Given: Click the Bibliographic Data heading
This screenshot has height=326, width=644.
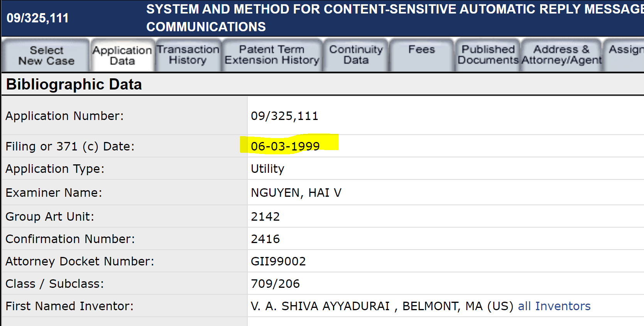Looking at the screenshot, I should (x=74, y=84).
